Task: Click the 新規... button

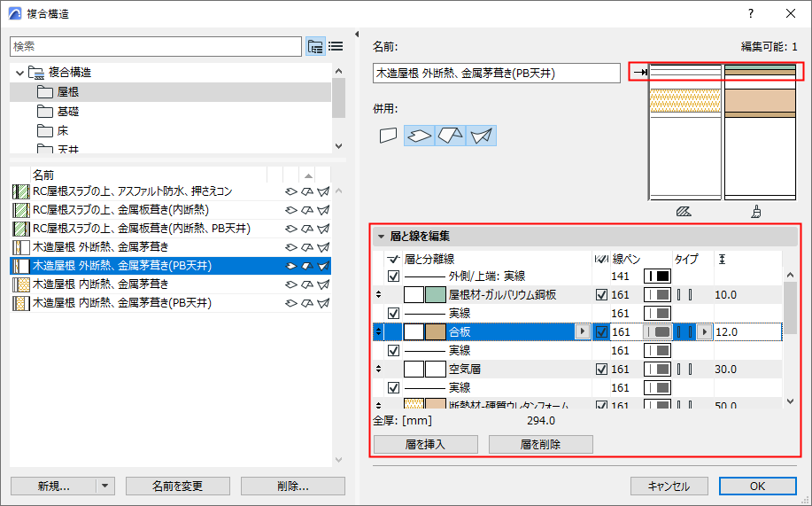Action: click(53, 486)
